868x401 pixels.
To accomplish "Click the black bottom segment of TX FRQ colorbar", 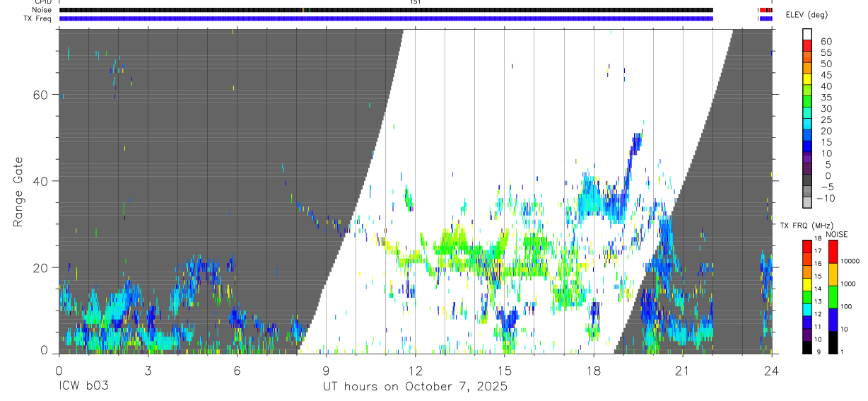I will [x=807, y=347].
